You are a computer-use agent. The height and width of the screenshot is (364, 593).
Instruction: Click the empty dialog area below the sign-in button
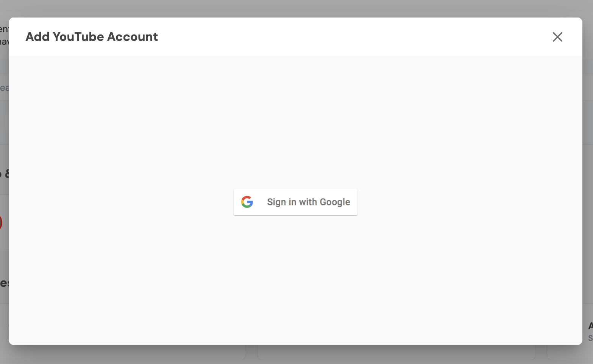pyautogui.click(x=295, y=280)
